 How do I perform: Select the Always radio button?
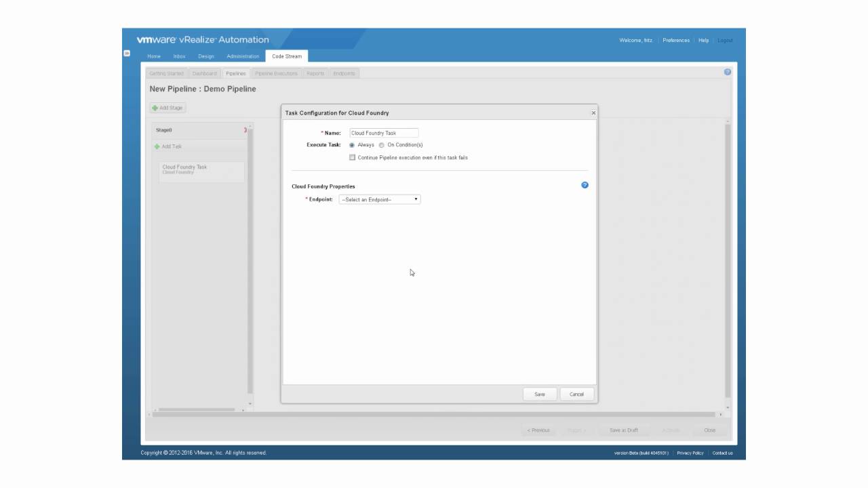[x=352, y=145]
